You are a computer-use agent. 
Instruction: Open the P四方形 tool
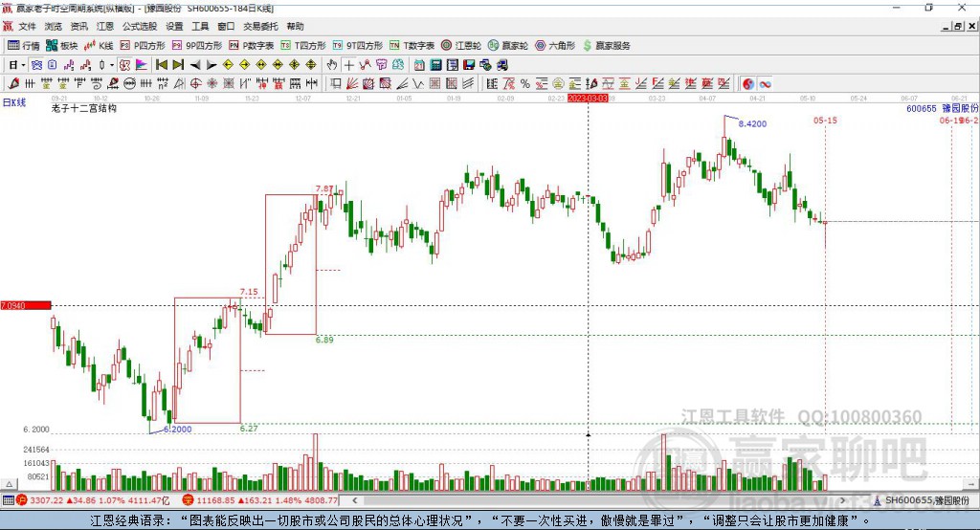click(143, 46)
